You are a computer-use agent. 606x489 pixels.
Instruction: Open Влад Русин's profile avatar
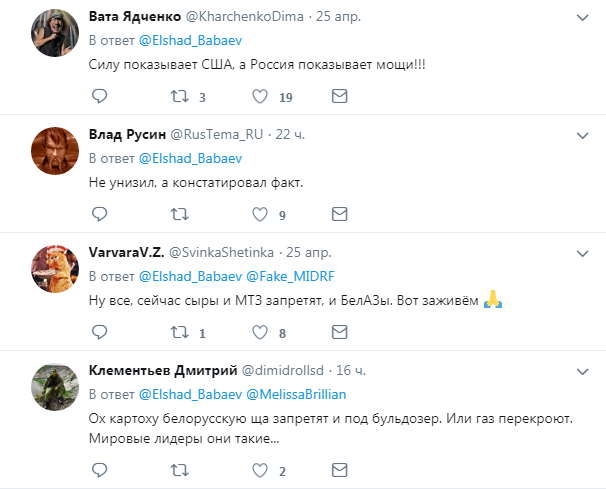(x=50, y=152)
